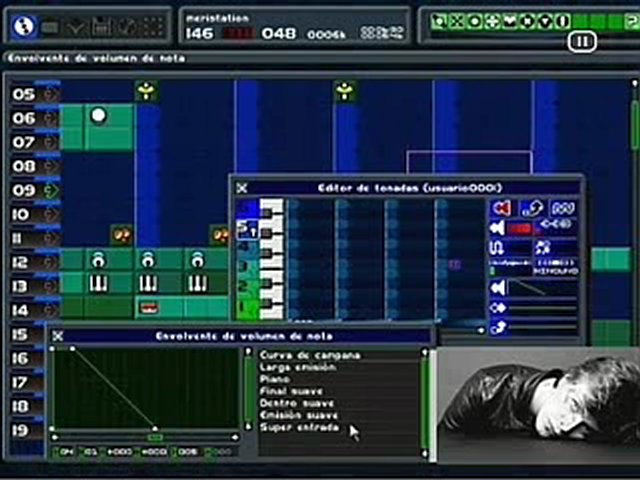This screenshot has width=640, height=480.
Task: Close the 'Envolvente de volumen de nota' panel
Action: [x=58, y=336]
